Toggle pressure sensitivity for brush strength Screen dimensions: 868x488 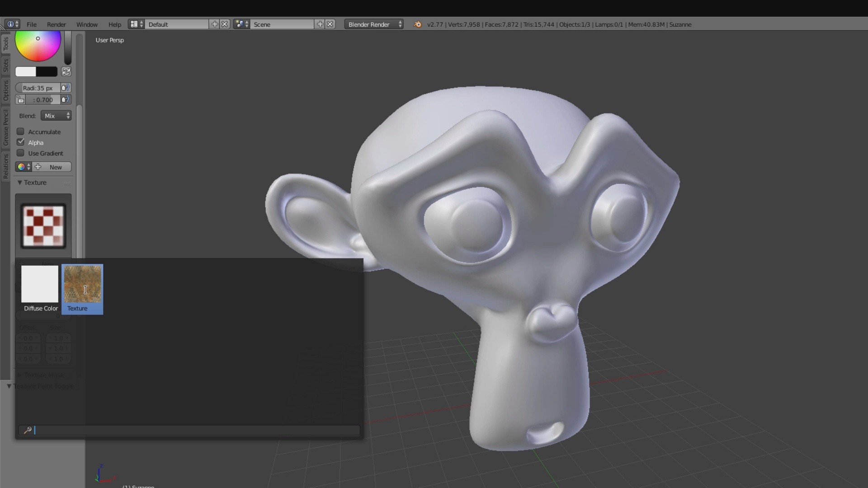coord(66,99)
